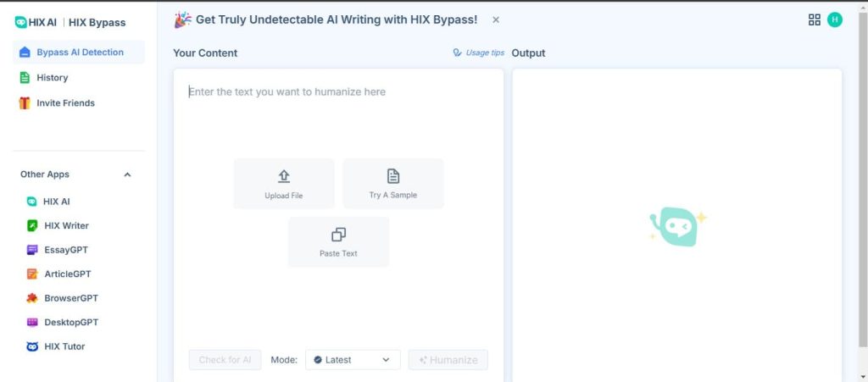Viewport: 868px width, 382px height.
Task: Click the HIX AI app icon in Other Apps
Action: click(32, 202)
